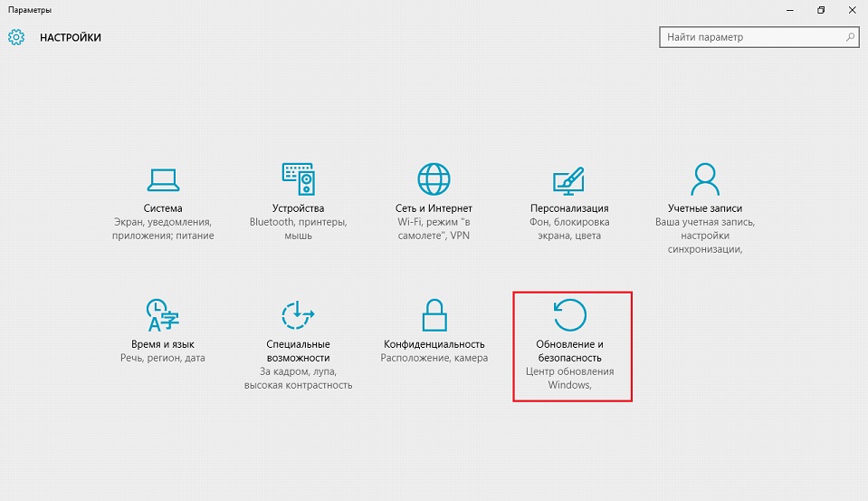Select the Конфиденциальность text label

[x=434, y=344]
